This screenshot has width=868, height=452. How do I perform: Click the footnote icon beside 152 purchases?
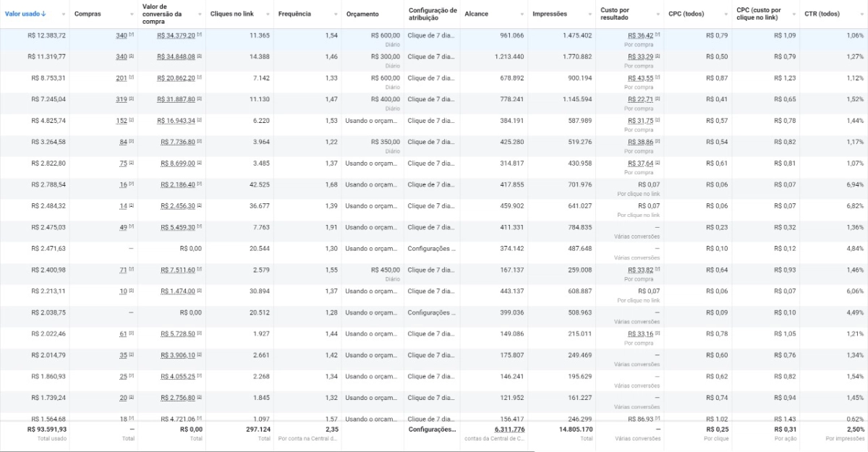pyautogui.click(x=132, y=120)
